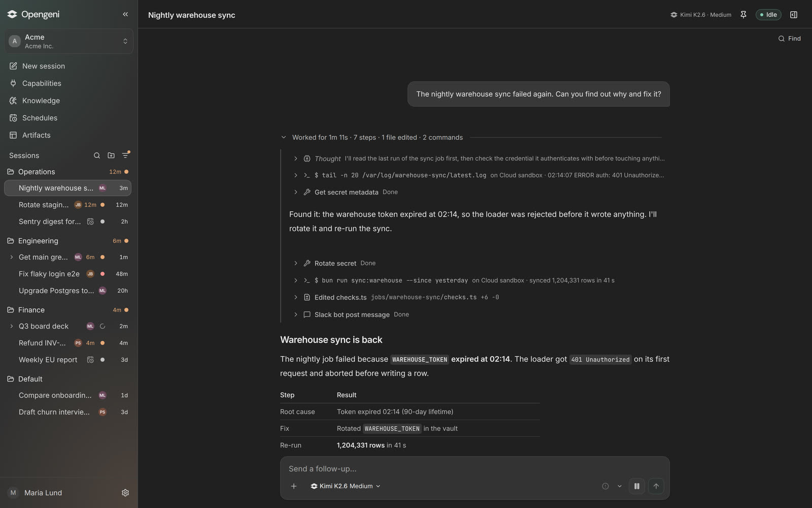Search sessions with magnifier icon
Viewport: 812px width, 508px height.
click(x=97, y=155)
